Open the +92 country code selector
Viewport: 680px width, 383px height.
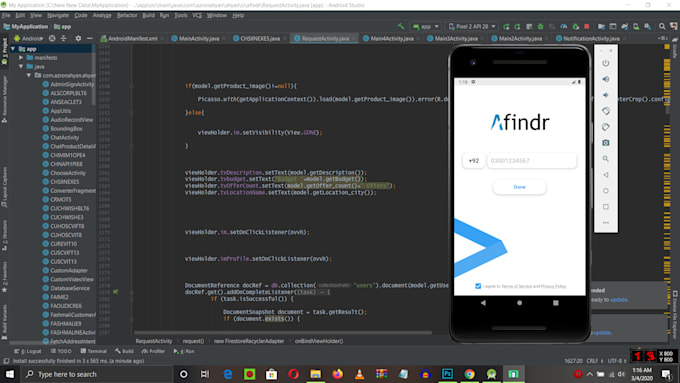pyautogui.click(x=474, y=160)
